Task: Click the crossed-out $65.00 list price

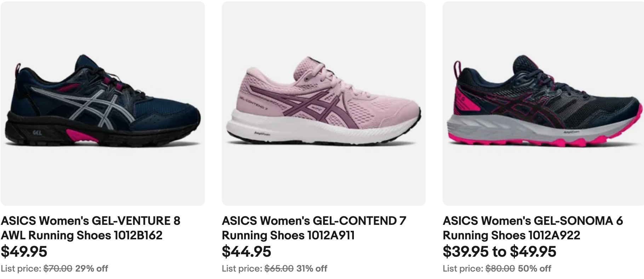Action: pos(279,269)
